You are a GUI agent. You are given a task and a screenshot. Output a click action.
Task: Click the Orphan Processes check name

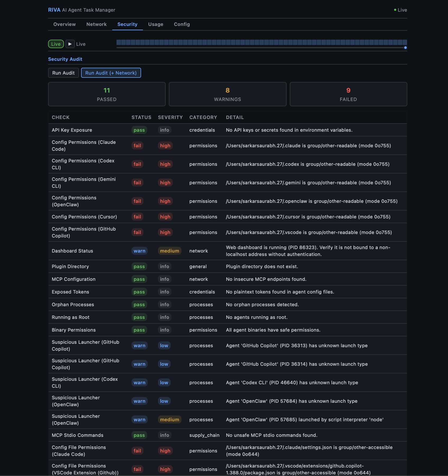(73, 305)
